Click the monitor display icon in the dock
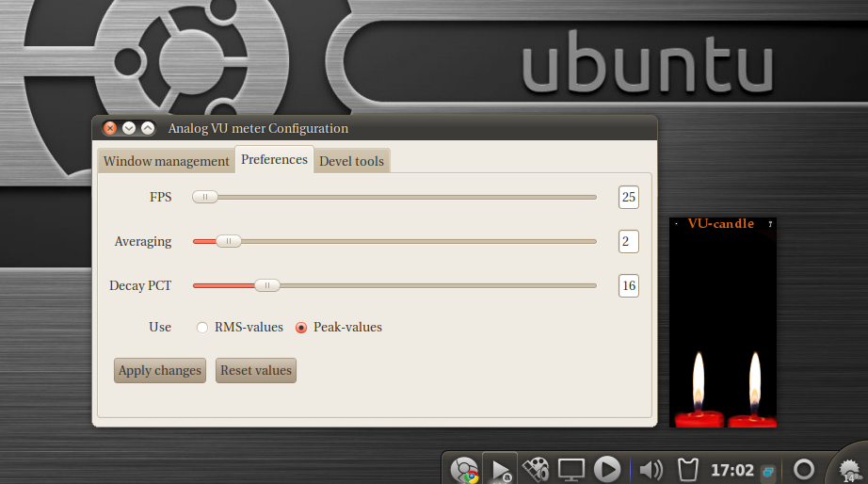Image resolution: width=868 pixels, height=484 pixels. [571, 470]
